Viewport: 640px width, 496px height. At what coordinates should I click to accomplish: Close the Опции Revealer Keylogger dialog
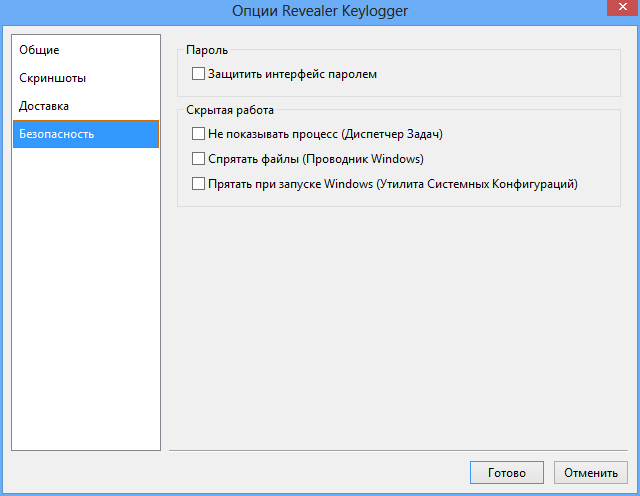pos(622,7)
